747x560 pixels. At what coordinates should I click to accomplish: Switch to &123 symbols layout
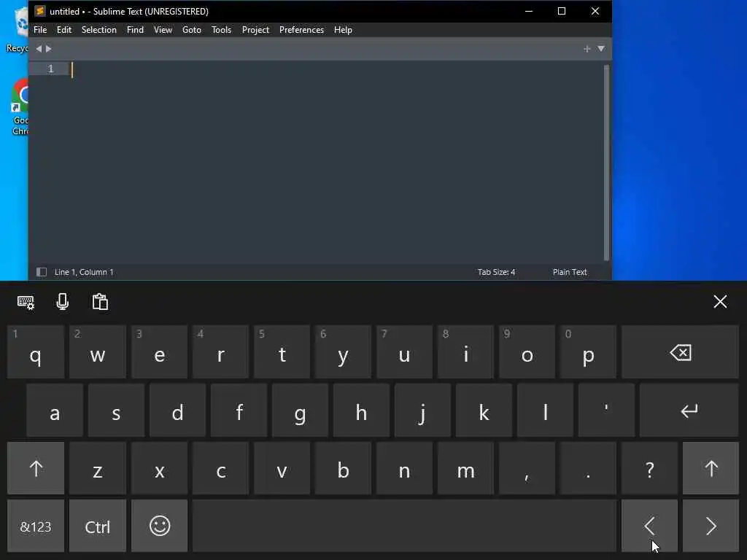pos(36,526)
